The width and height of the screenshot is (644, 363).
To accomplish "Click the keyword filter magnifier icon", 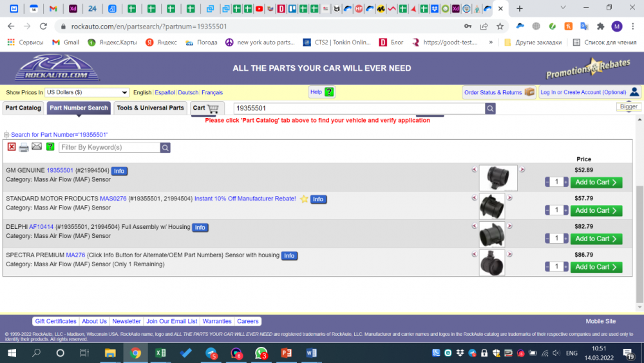I will (x=166, y=148).
